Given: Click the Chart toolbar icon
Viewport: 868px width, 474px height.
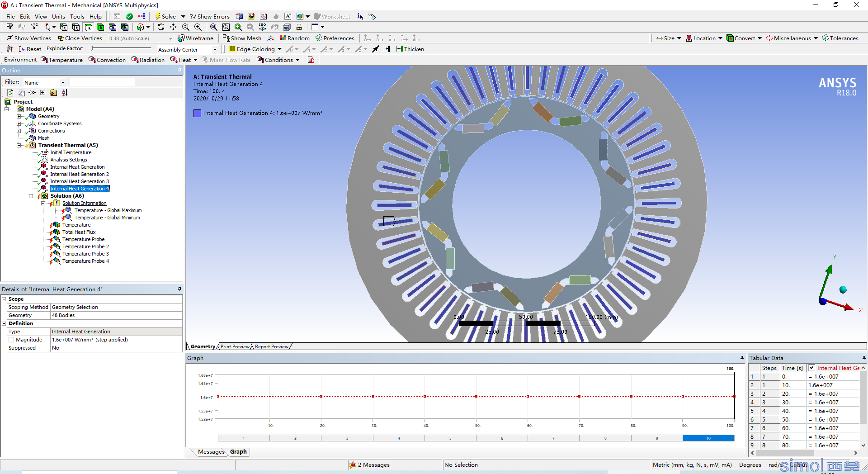Looking at the screenshot, I should 264,16.
